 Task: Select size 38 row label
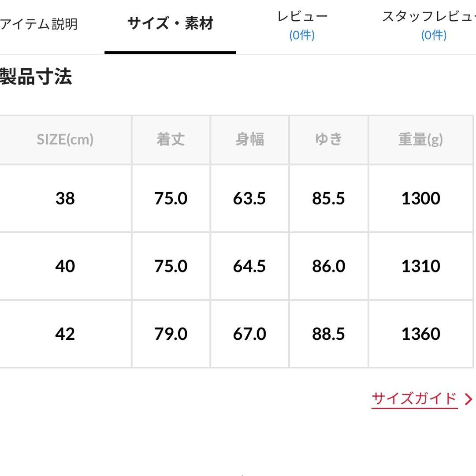[x=64, y=198]
